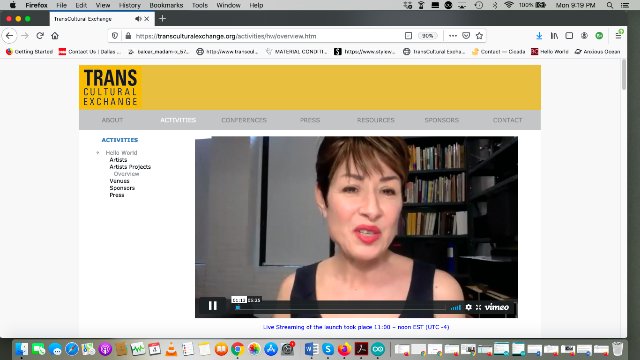Adjust the Vimeo volume bars
Viewport: 640px width, 360px height.
click(456, 307)
